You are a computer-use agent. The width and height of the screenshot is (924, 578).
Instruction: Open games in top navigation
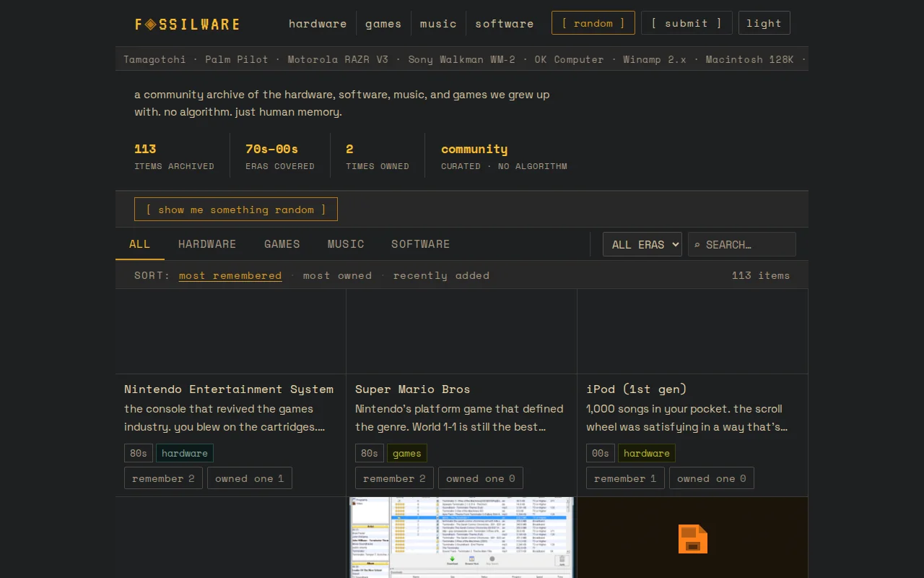coord(383,24)
